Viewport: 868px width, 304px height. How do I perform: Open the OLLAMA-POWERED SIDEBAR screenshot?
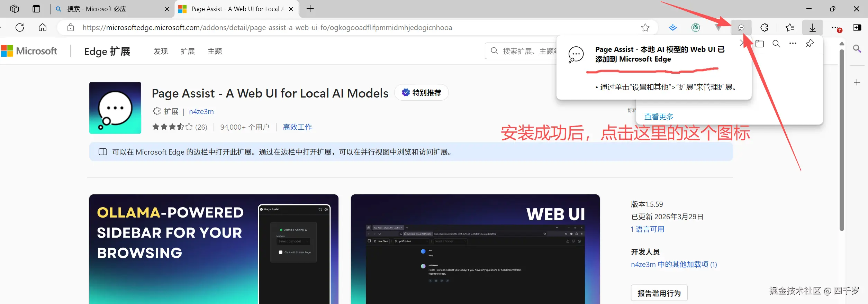point(214,249)
